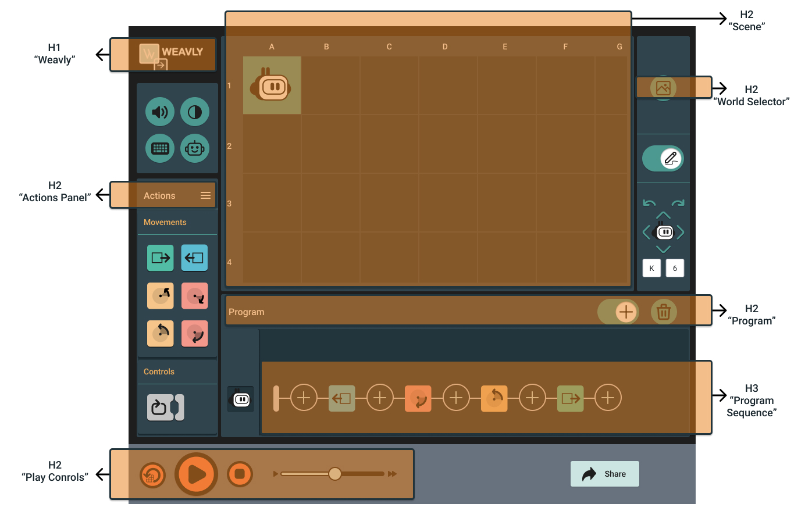Adjust the playback speed slider

click(x=334, y=474)
